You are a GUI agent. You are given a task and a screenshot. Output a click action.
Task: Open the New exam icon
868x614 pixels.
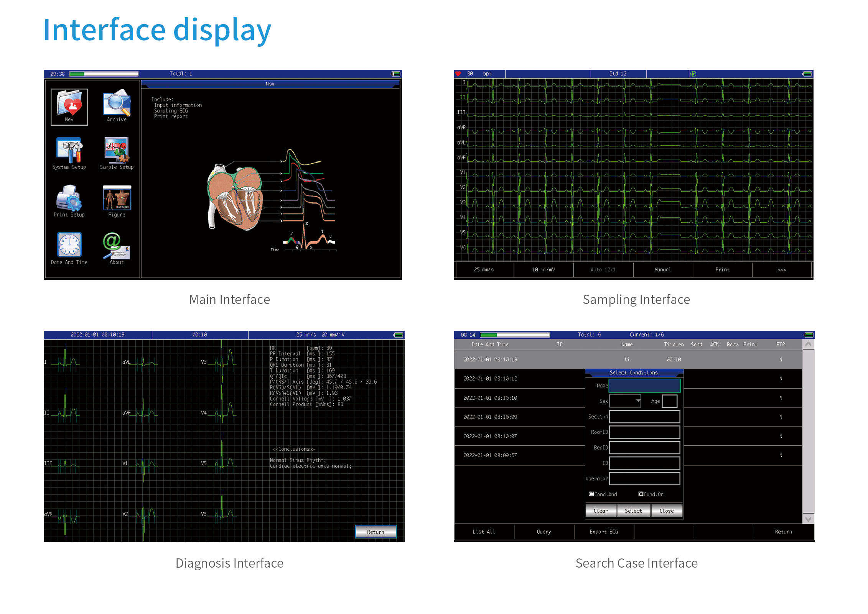69,107
